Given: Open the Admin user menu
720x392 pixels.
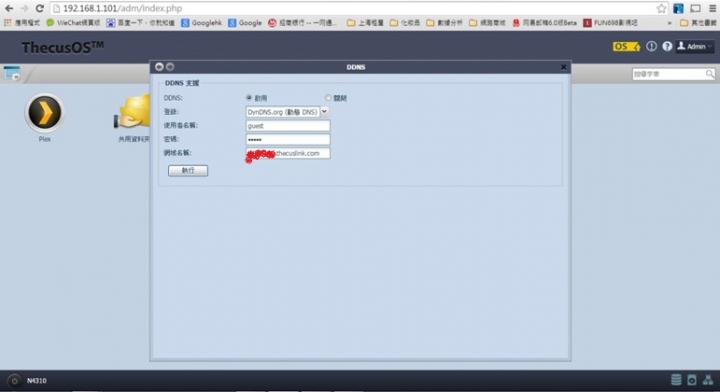Looking at the screenshot, I should pos(694,46).
